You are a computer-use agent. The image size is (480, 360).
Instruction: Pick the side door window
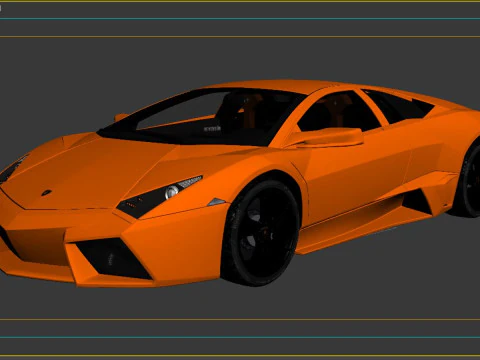(338, 111)
